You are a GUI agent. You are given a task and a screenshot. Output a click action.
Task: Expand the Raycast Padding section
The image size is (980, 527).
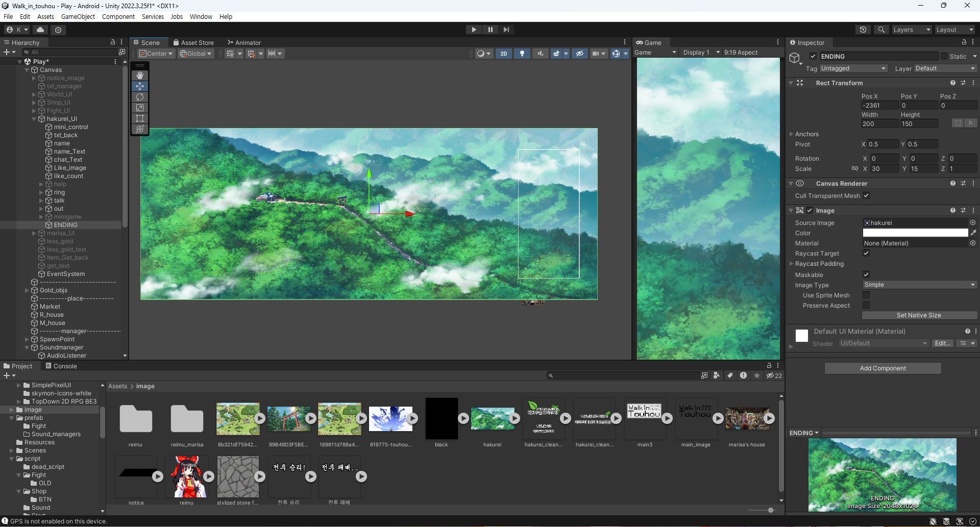coord(792,264)
